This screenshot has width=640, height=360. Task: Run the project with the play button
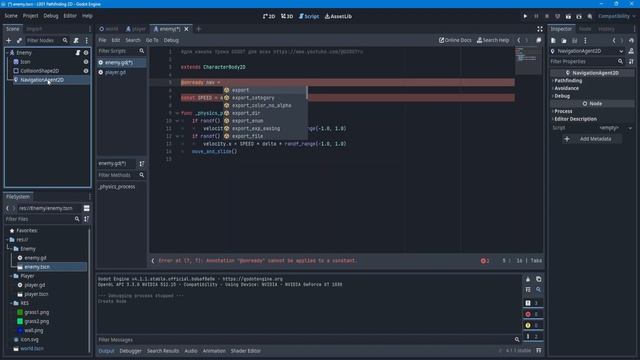click(525, 16)
